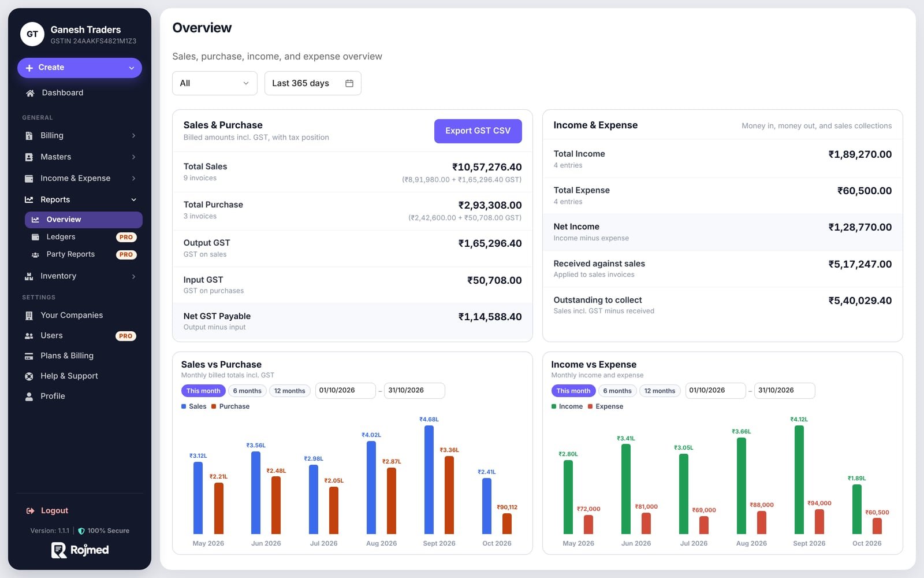The width and height of the screenshot is (924, 578).
Task: Expand the Billing menu chevron
Action: [133, 136]
